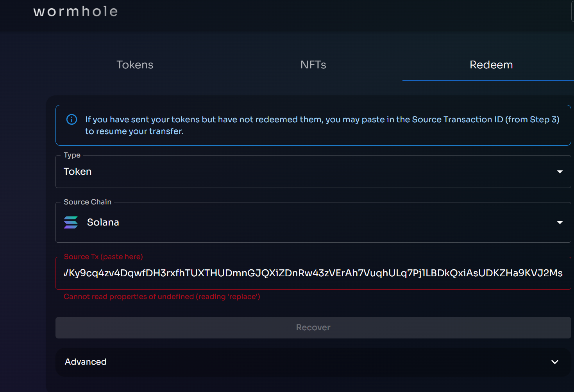574x392 pixels.
Task: Open the Source Chain dropdown showing Solana
Action: click(x=313, y=222)
